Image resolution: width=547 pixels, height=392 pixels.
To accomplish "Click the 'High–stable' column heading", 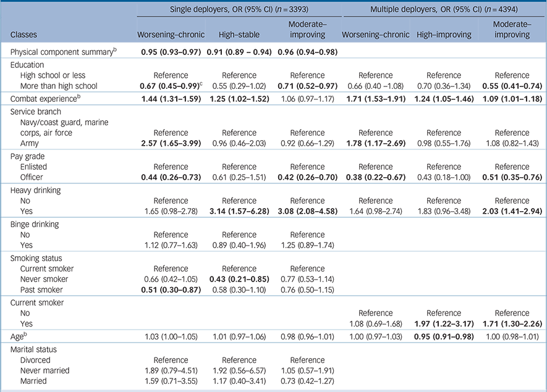I will click(x=239, y=35).
